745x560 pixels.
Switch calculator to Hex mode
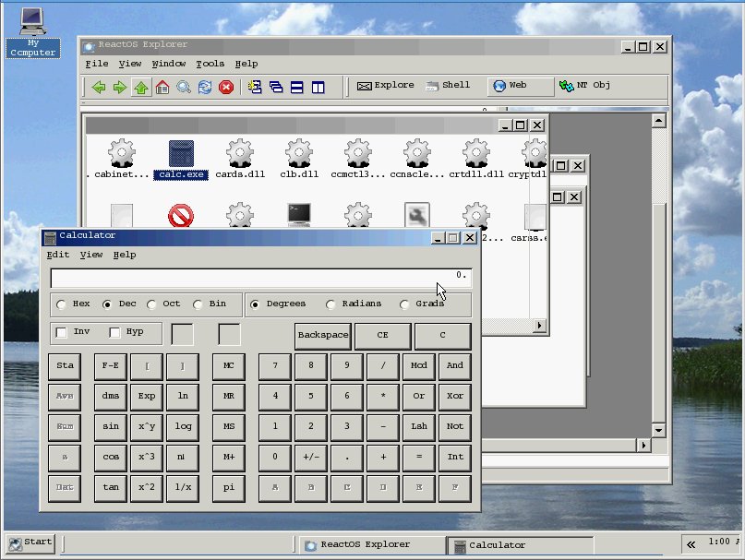coord(62,304)
